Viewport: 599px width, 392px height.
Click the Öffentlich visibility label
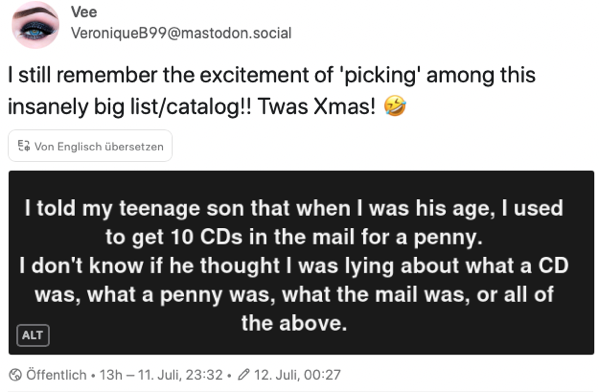click(56, 375)
